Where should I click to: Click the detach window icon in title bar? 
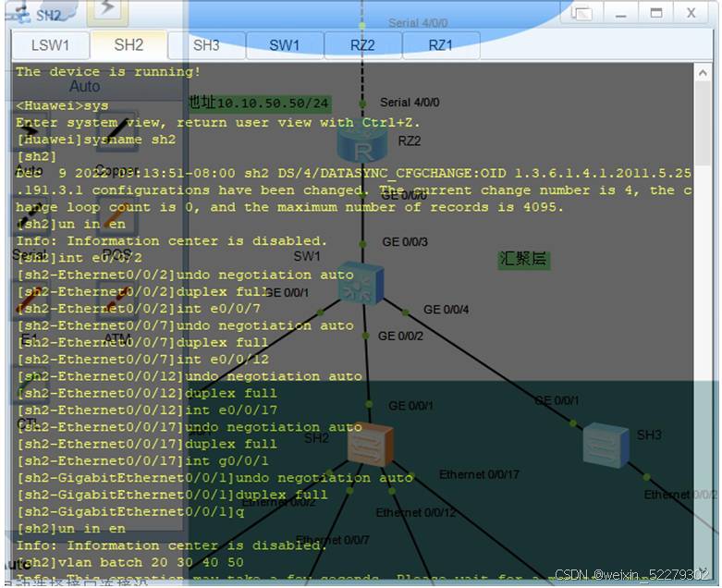[x=581, y=13]
